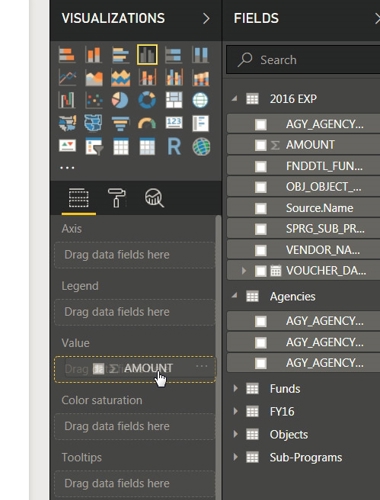380x500 pixels.
Task: Insert the Card visual with 123
Action: pos(174,123)
